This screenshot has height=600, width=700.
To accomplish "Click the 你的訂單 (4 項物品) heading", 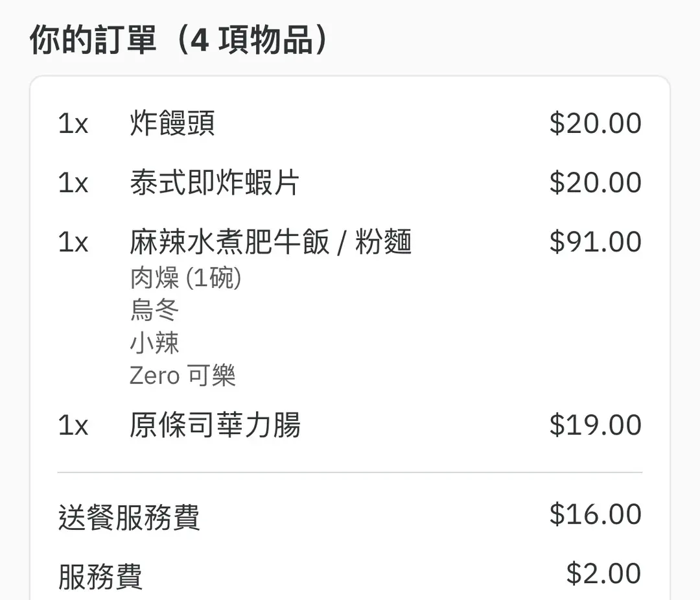I will coord(179,40).
